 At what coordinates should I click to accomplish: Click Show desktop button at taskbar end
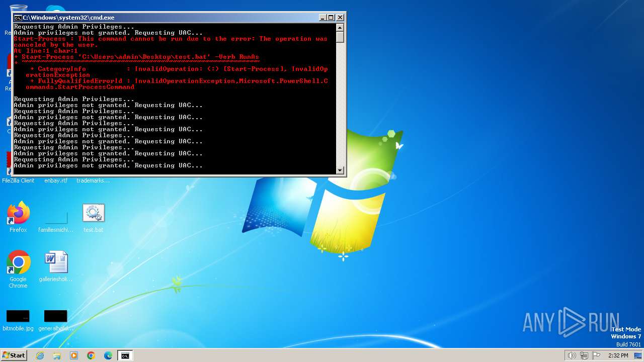click(638, 355)
